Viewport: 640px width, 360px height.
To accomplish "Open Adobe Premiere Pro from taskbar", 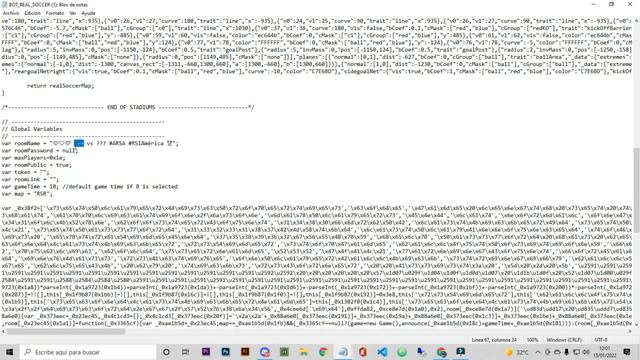I will [206, 352].
